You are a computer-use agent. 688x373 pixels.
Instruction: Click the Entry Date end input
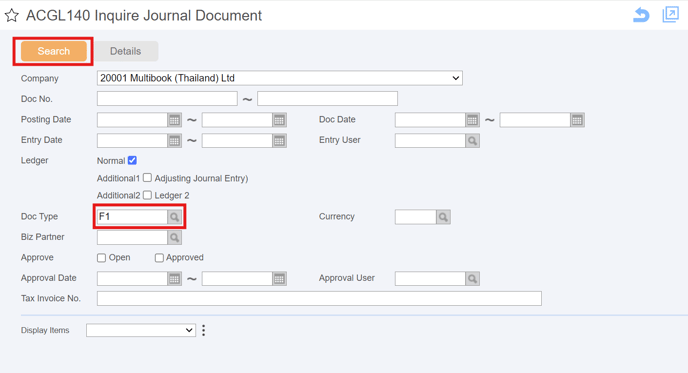(x=237, y=140)
